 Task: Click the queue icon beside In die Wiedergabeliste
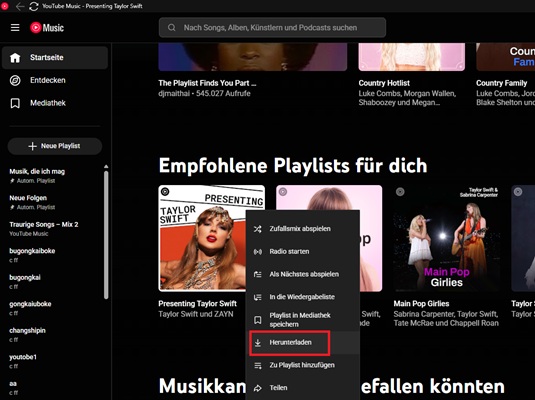[x=258, y=297]
